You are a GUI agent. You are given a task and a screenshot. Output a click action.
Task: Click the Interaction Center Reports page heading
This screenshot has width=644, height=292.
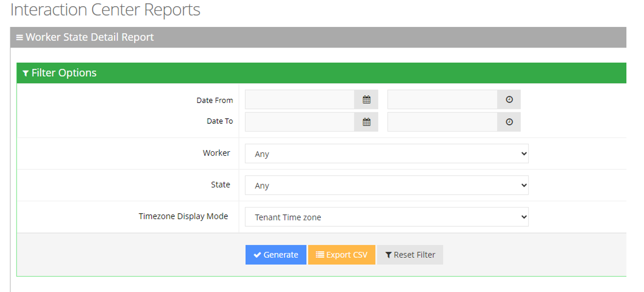[105, 10]
